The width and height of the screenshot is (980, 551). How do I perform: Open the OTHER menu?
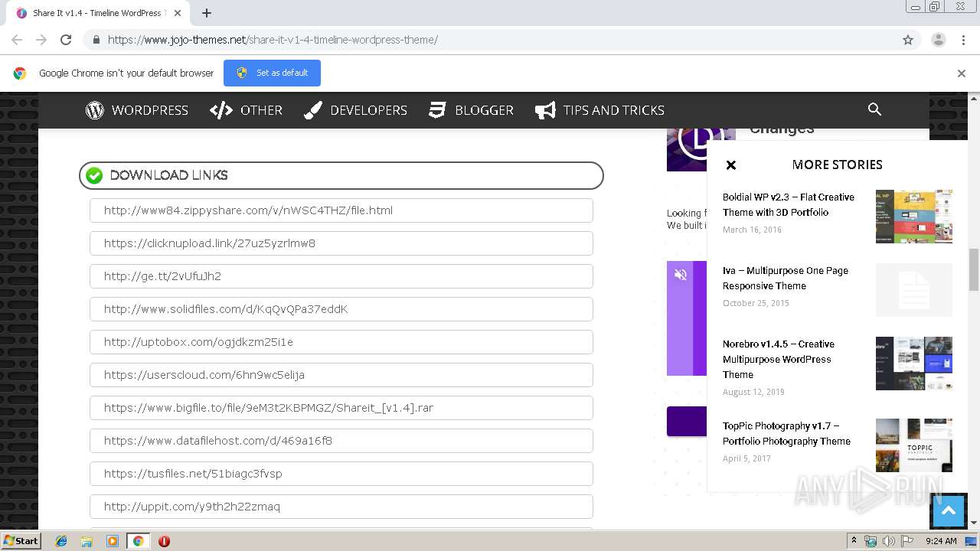coord(247,110)
